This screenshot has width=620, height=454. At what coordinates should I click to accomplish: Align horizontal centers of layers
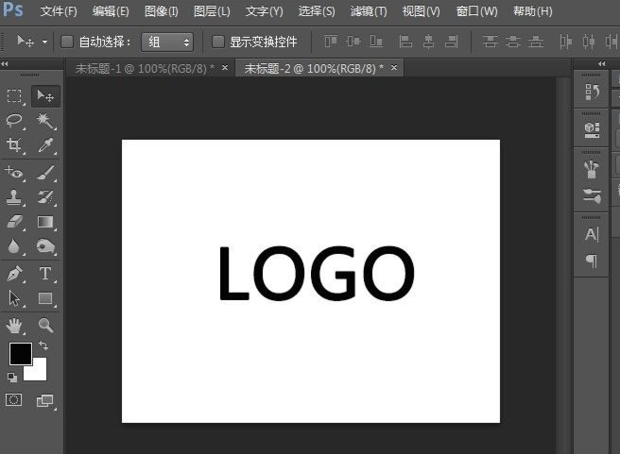click(428, 41)
